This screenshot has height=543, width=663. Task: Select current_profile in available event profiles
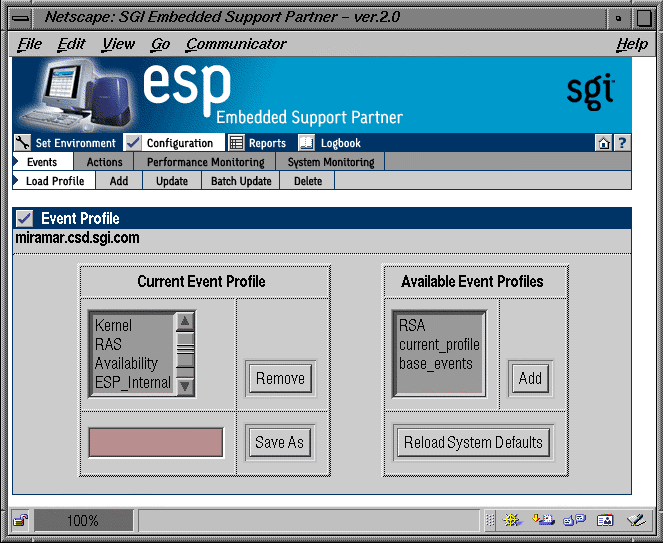(439, 344)
